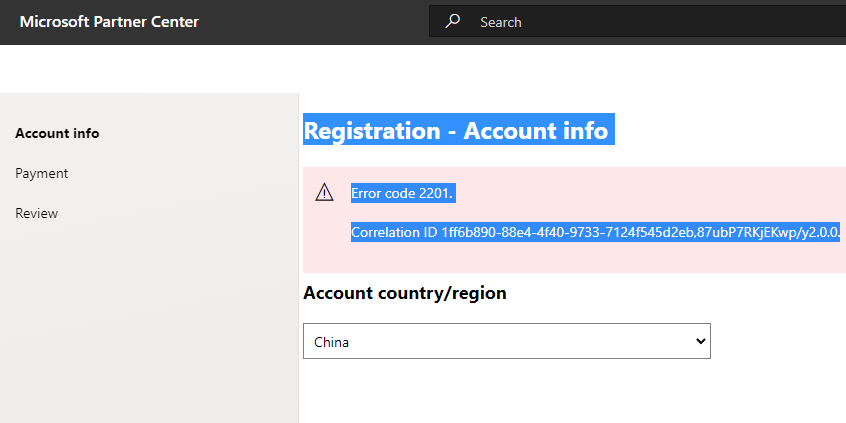Click the Account country/region heading
The height and width of the screenshot is (423, 846).
click(x=405, y=293)
